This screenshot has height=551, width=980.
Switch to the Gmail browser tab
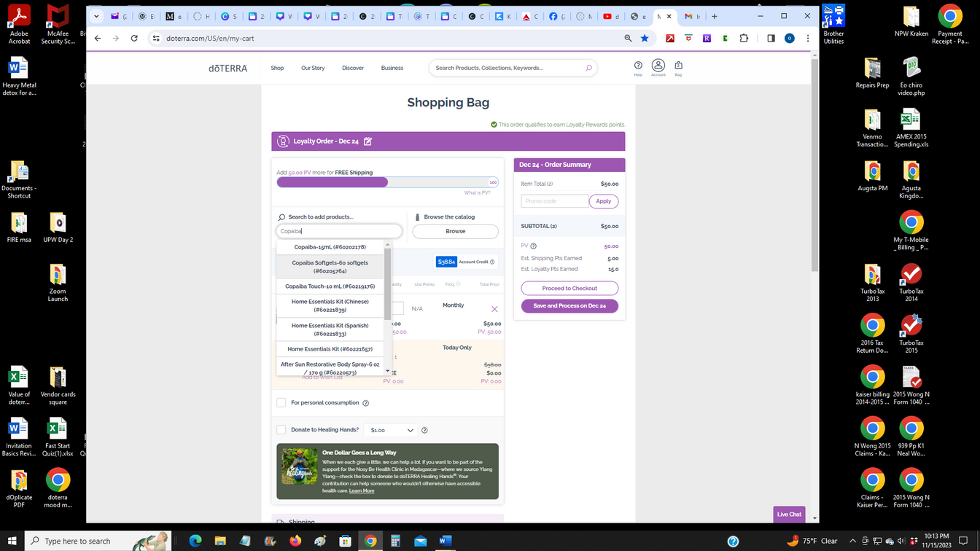(692, 16)
